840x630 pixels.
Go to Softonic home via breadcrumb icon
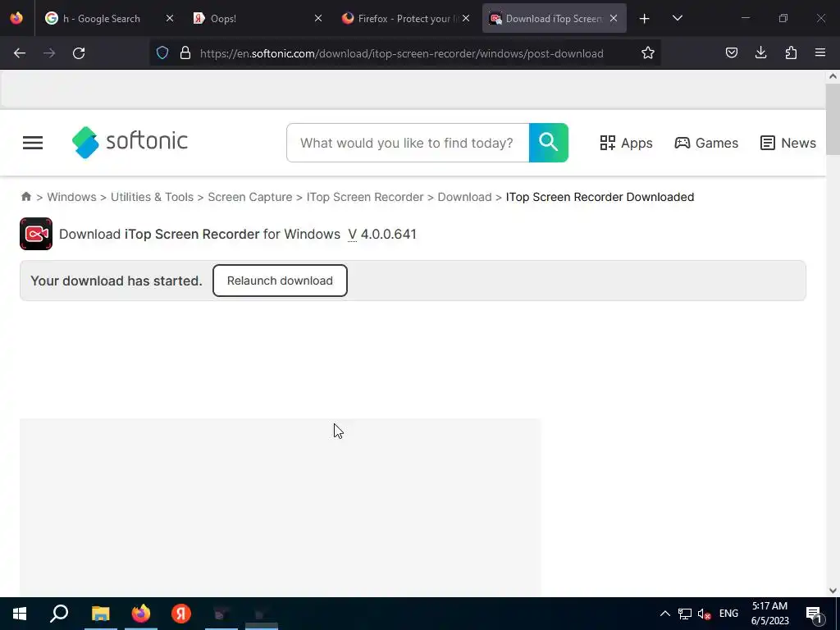[x=25, y=197]
